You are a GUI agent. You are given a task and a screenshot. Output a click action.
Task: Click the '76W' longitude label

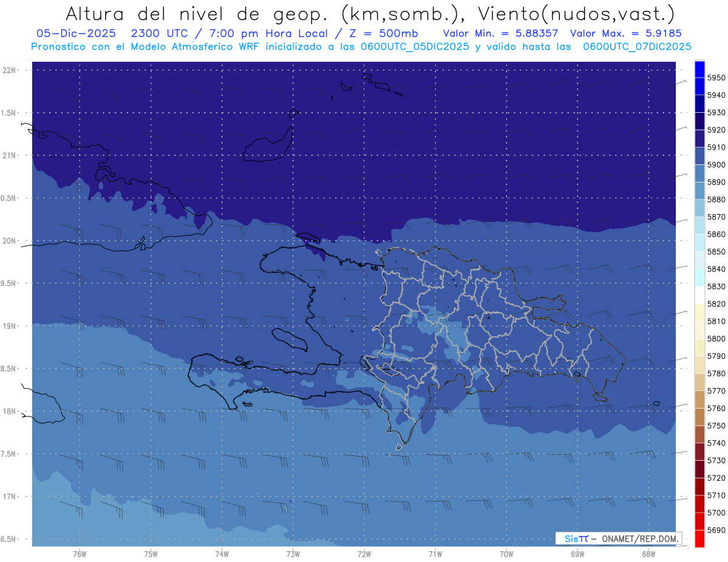(79, 554)
